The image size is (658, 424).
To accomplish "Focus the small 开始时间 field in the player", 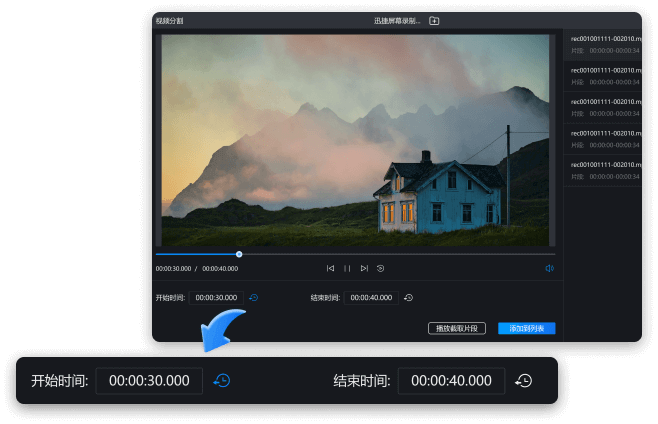I will 216,297.
